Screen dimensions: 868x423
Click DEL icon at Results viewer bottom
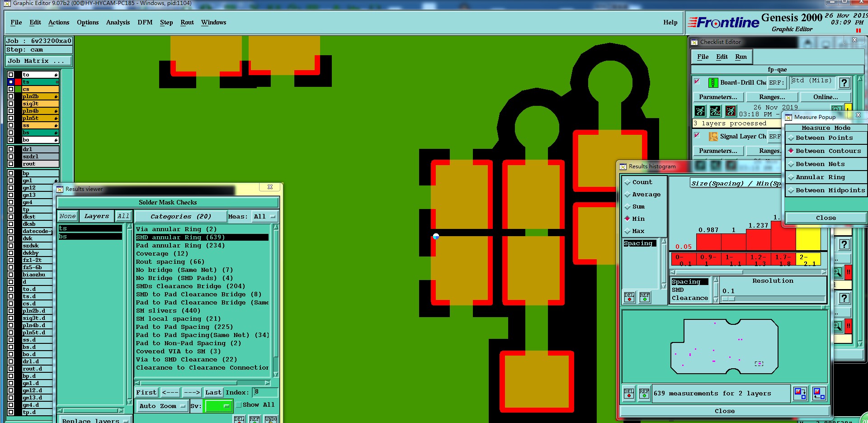(239, 419)
